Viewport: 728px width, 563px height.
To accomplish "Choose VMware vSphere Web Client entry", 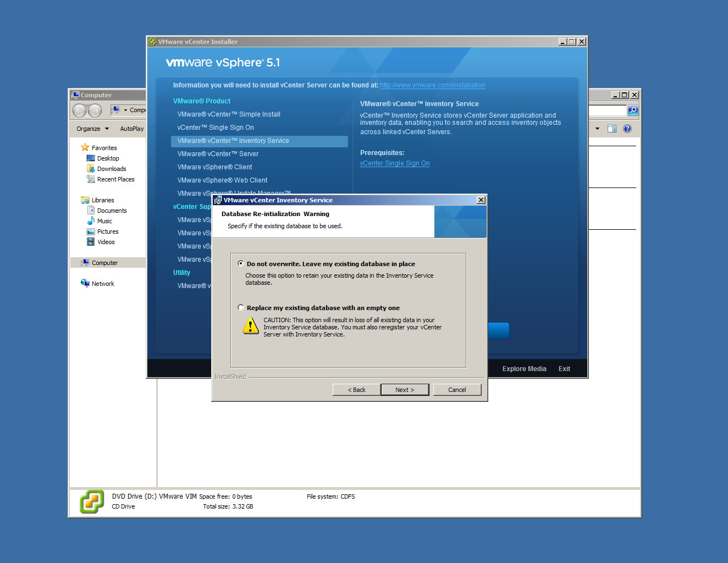I will (x=222, y=180).
